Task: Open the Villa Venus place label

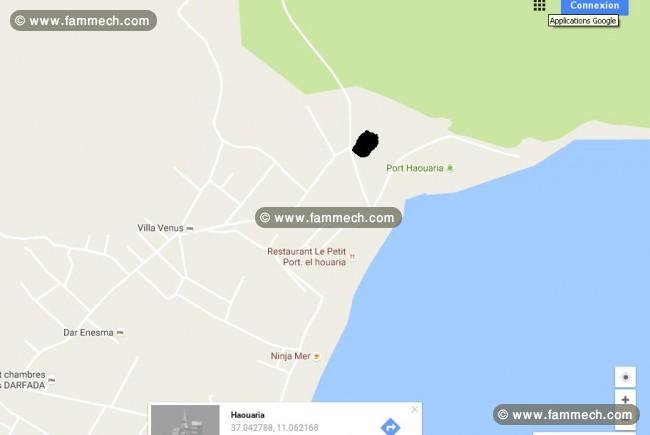Action: pyautogui.click(x=160, y=228)
